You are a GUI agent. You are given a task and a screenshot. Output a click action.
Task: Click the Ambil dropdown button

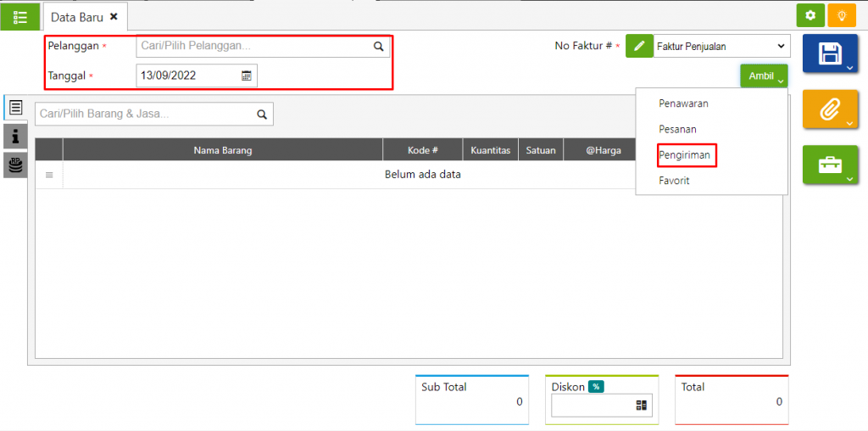(x=764, y=76)
